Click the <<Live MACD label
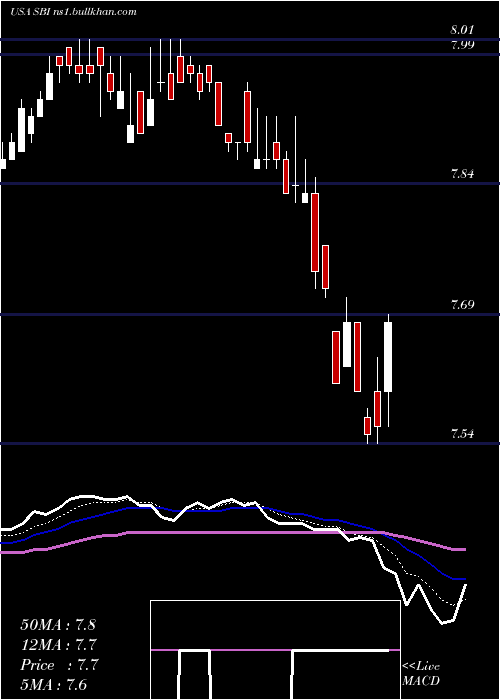This screenshot has width=500, height=700. (421, 673)
